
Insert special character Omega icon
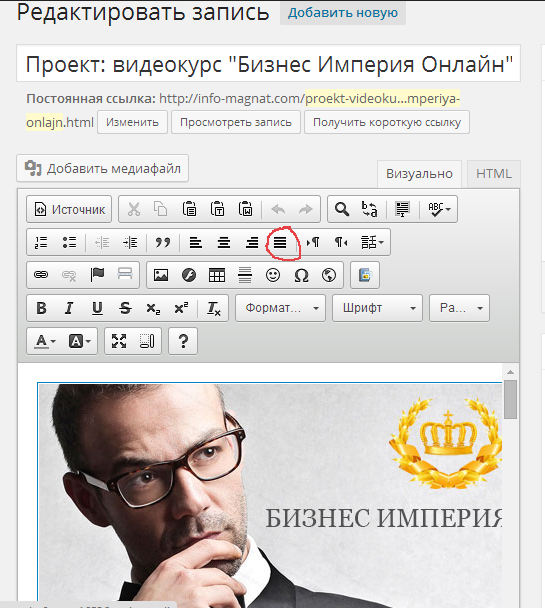[x=301, y=275]
